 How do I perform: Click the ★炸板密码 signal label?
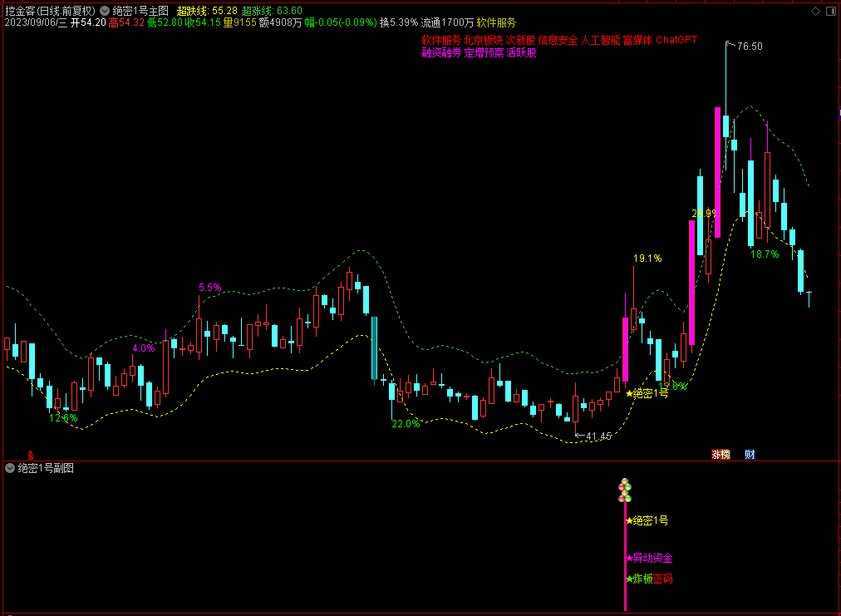649,579
